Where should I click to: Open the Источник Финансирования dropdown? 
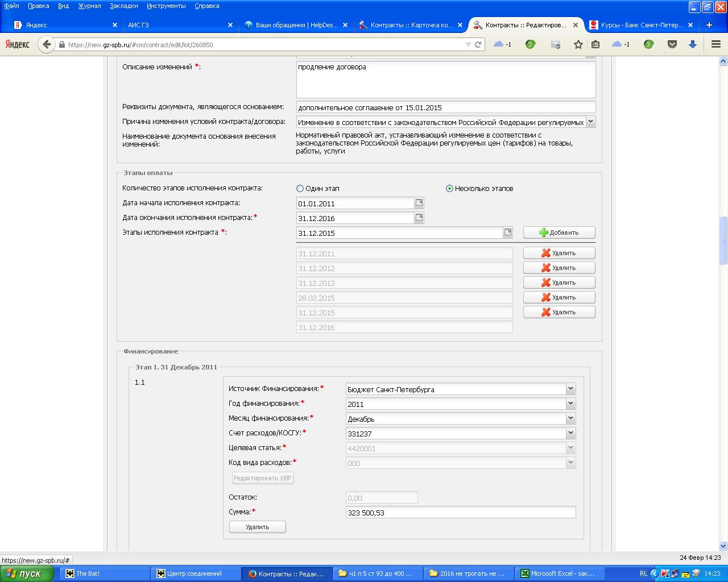click(570, 389)
